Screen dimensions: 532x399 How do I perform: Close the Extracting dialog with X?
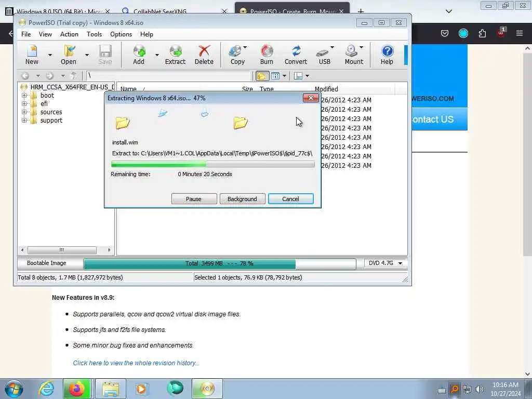pos(311,98)
